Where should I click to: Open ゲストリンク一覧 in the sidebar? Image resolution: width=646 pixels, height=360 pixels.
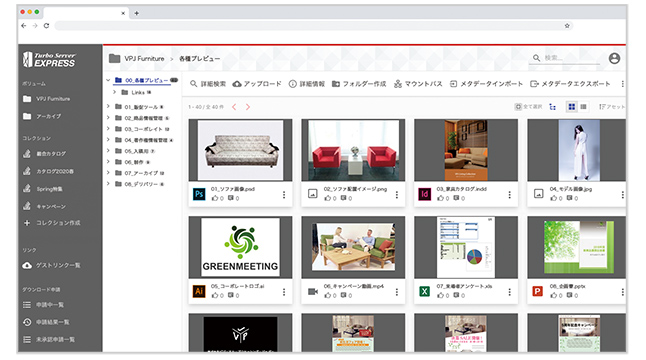pos(51,265)
